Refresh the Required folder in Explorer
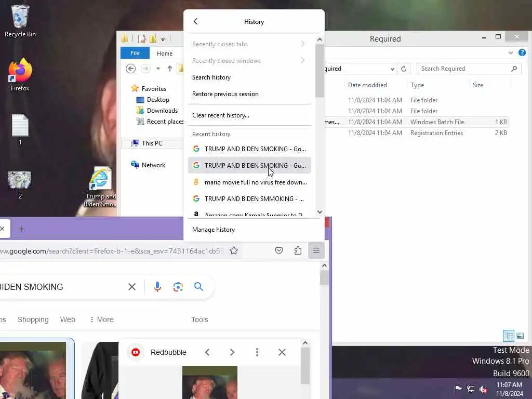This screenshot has width=532, height=399. click(x=403, y=69)
